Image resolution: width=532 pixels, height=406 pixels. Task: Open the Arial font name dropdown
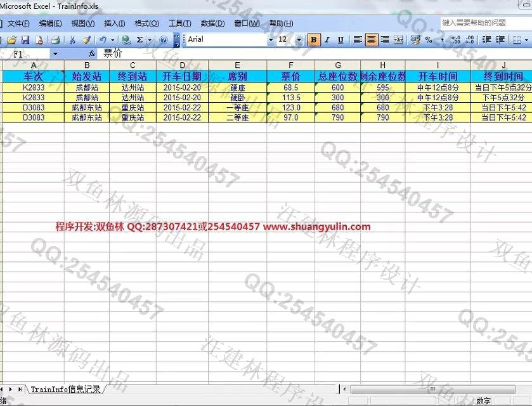pyautogui.click(x=271, y=40)
